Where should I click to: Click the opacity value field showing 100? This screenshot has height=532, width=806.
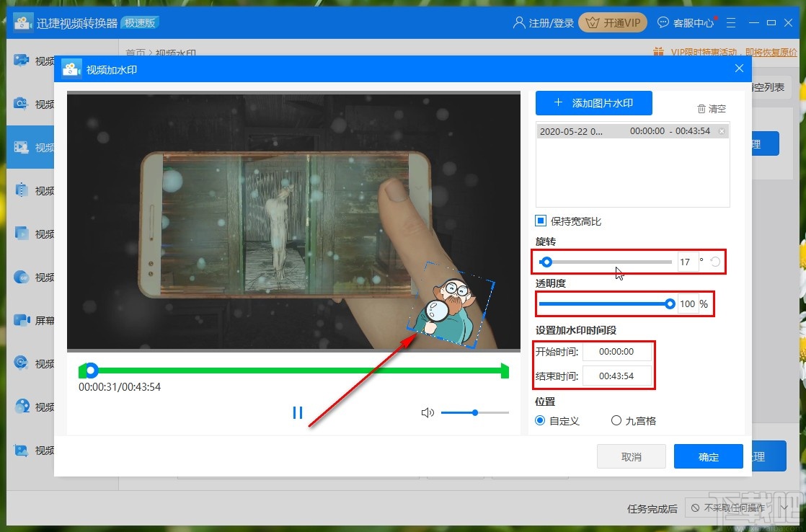coord(687,303)
